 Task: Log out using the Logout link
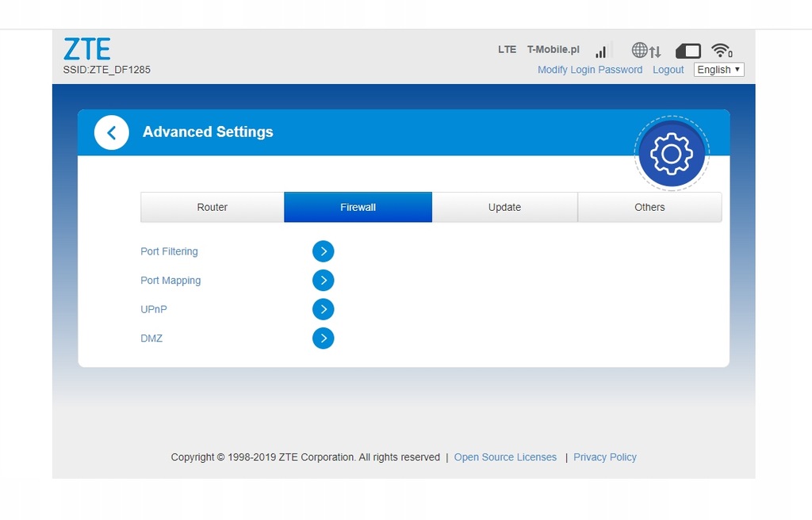point(668,70)
